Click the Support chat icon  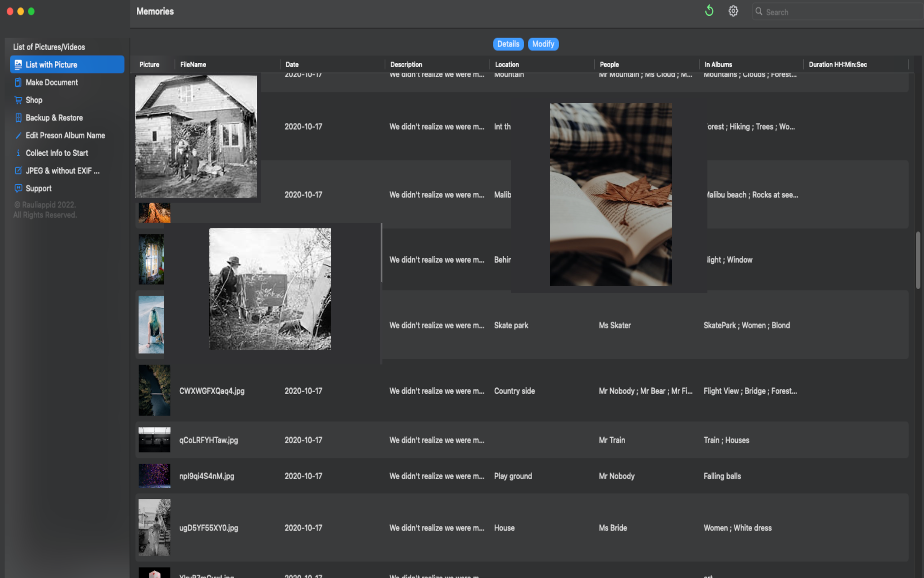[18, 188]
